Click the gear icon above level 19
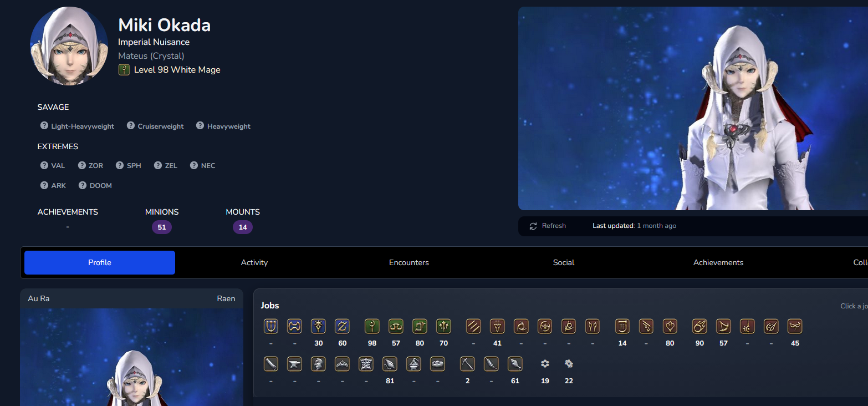The height and width of the screenshot is (406, 868). tap(545, 364)
